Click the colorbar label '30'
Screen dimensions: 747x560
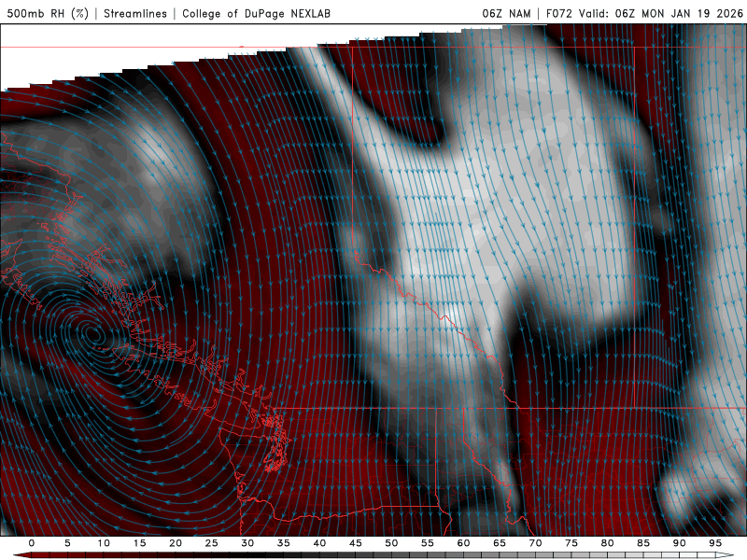(x=247, y=543)
